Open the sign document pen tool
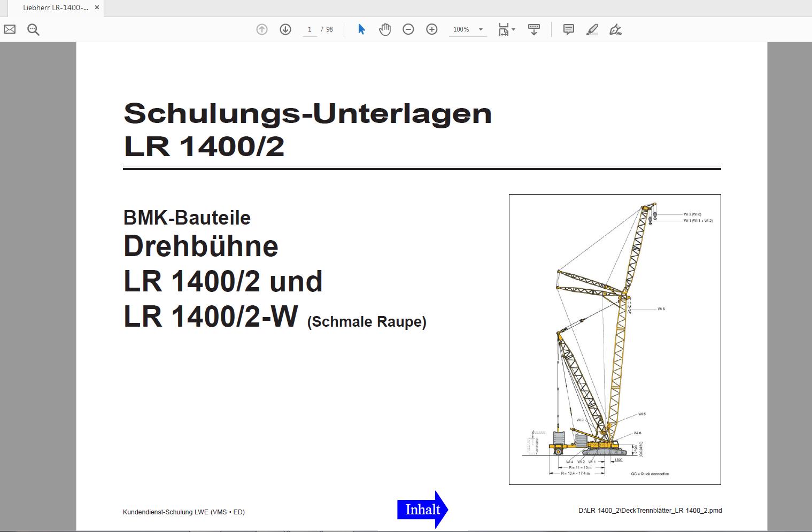Screen dimensions: 812x532 point(616,29)
